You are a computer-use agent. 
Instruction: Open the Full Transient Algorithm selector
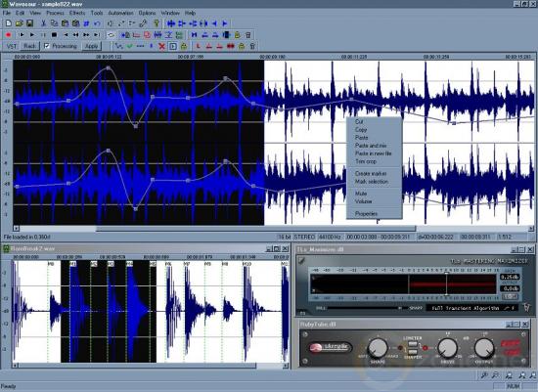click(x=472, y=308)
